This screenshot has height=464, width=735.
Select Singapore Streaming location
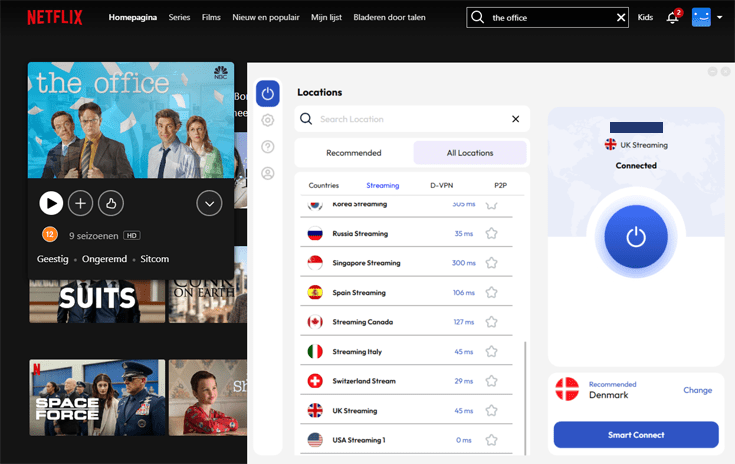[x=406, y=263]
